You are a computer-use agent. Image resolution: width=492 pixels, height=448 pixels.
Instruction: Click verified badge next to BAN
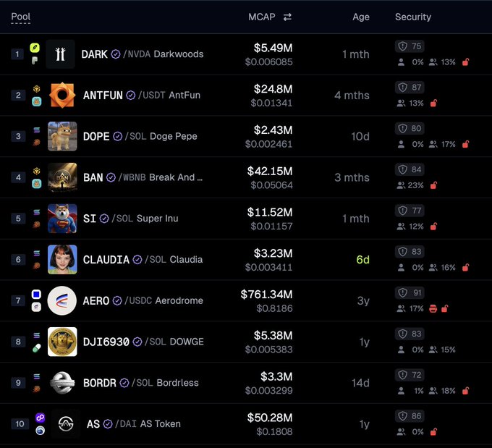pos(111,177)
